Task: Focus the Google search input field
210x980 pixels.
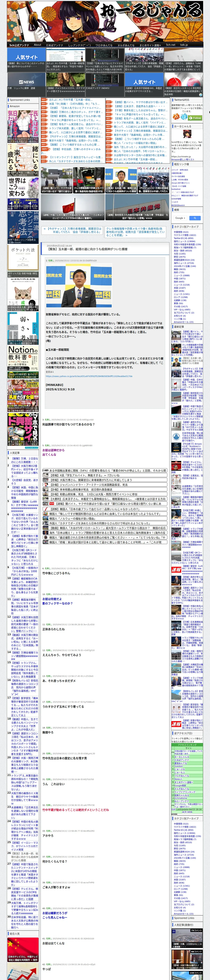Action: [x=180, y=218]
